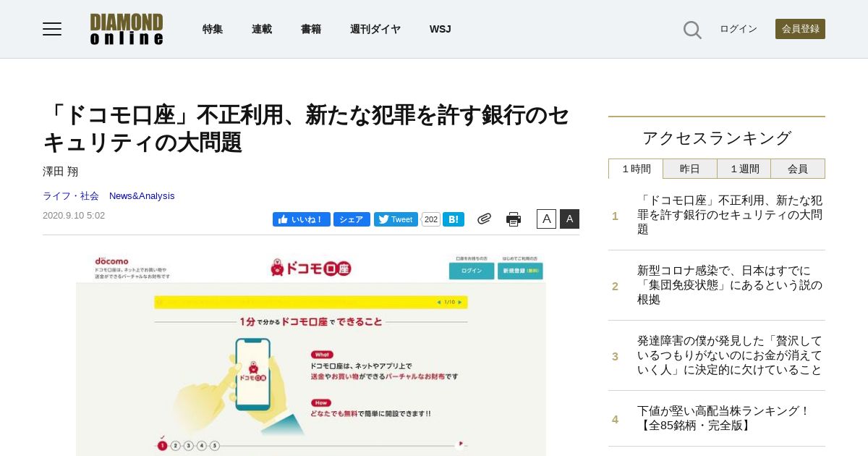
Task: Click the アクセスランキング heading
Action: tap(717, 138)
